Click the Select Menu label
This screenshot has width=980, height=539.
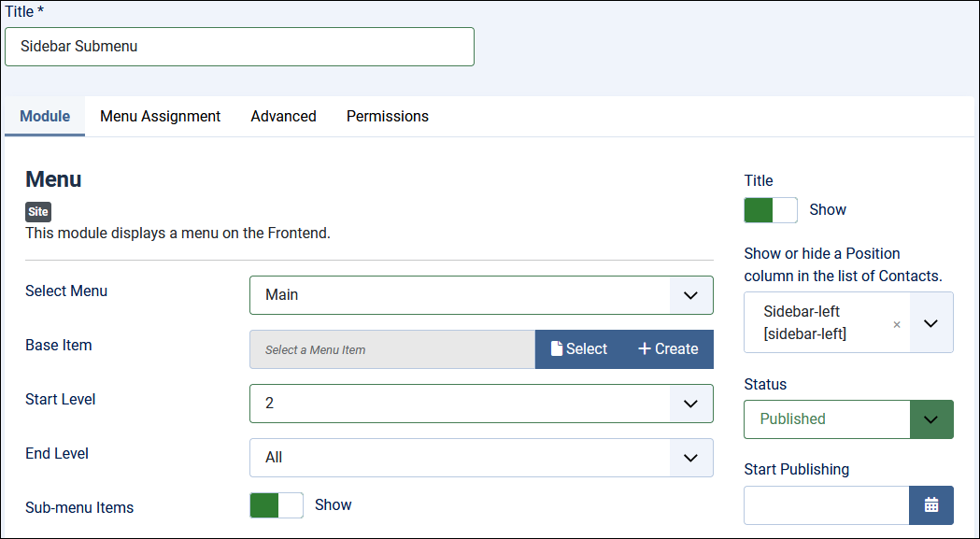66,291
